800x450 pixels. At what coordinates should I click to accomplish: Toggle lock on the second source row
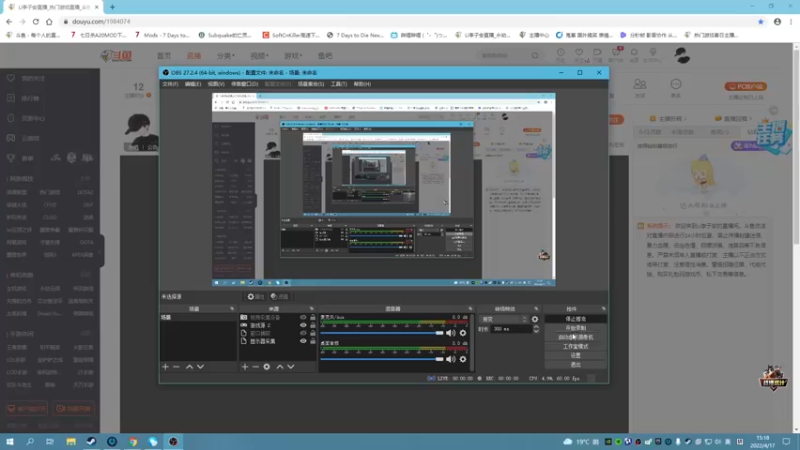(x=313, y=325)
